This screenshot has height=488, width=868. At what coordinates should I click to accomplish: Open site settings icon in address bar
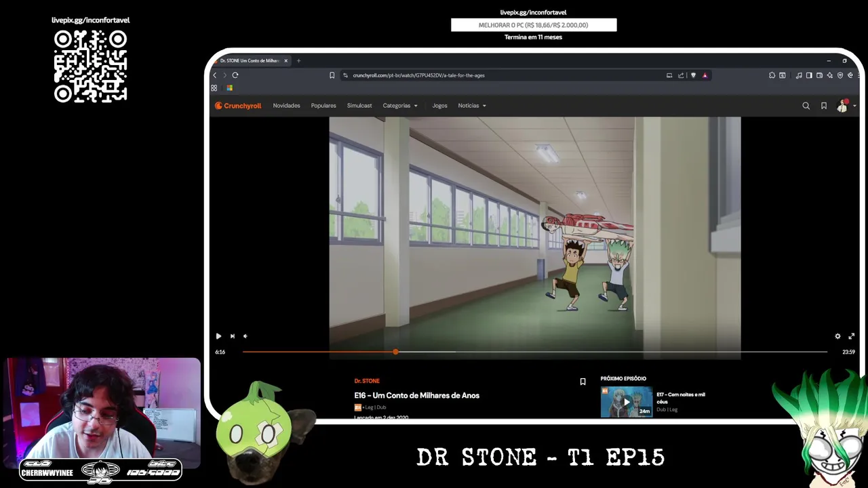[x=345, y=75]
